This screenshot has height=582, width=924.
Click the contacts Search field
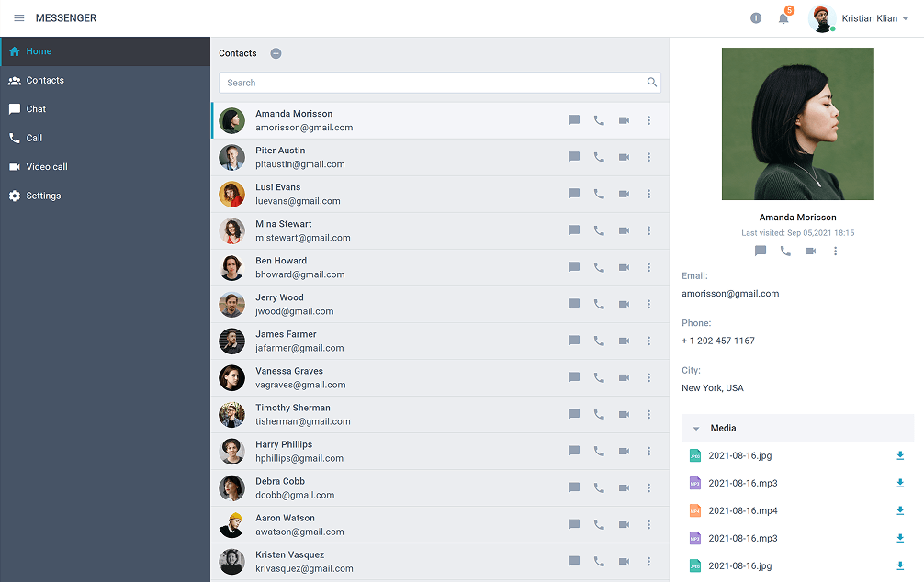coord(440,83)
